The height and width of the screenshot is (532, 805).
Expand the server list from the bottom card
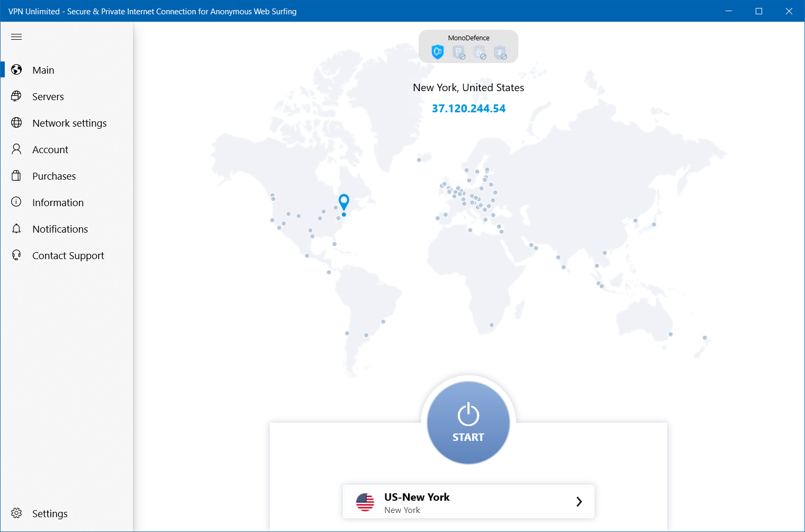(468, 502)
